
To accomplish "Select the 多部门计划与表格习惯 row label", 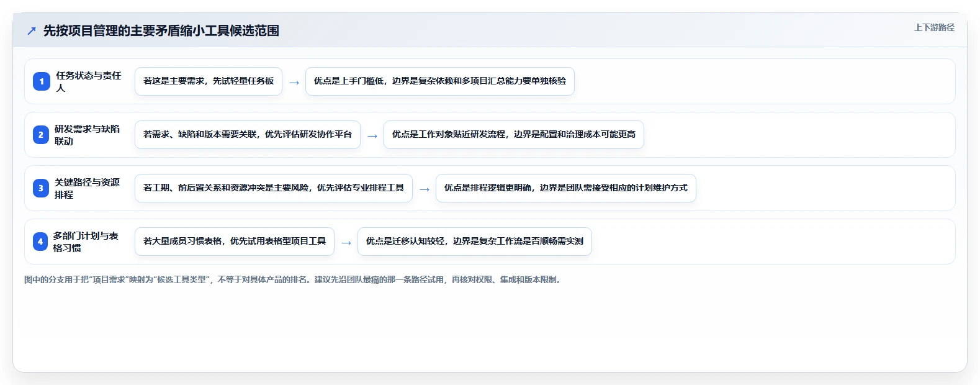I will (x=86, y=242).
